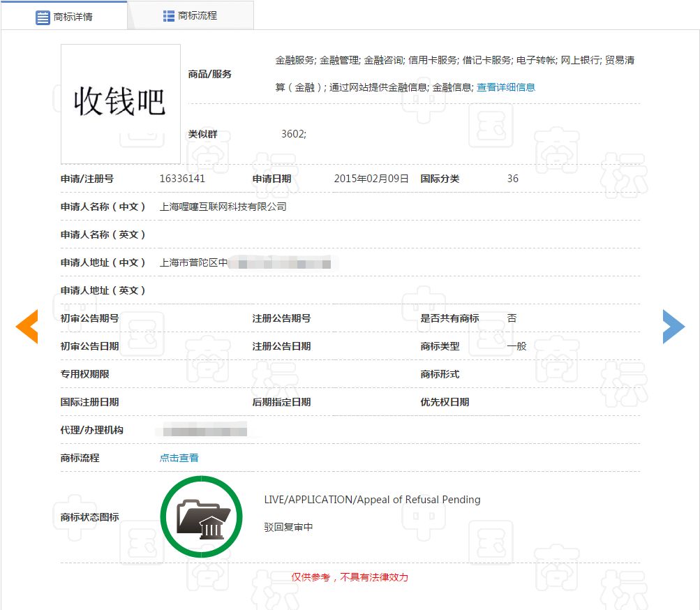Click the 国际注册日期 label
The image size is (700, 610).
click(90, 402)
